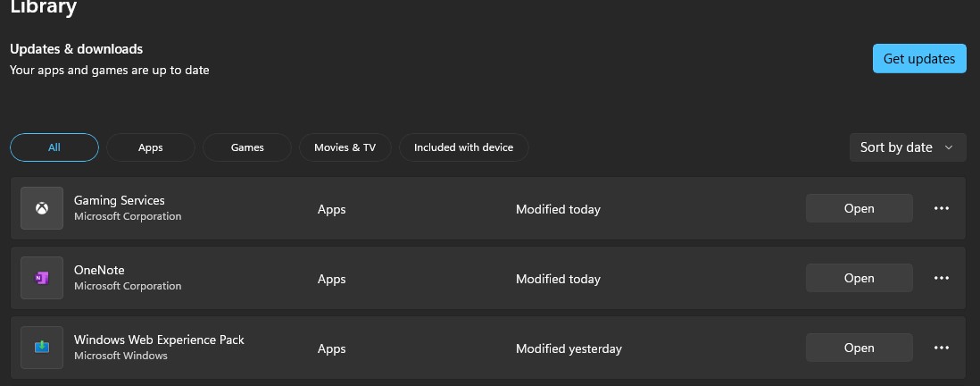Click the Windows Web Experience Pack icon
The image size is (980, 386).
coord(42,348)
